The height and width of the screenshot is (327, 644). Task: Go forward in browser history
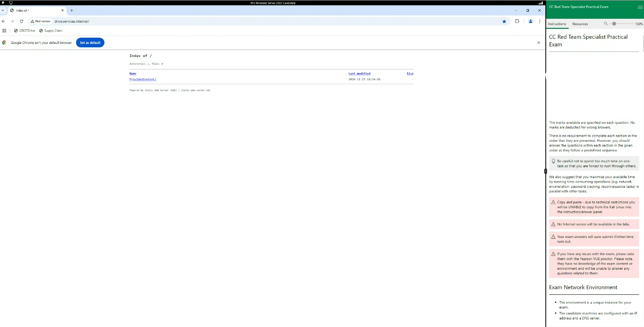tap(12, 21)
